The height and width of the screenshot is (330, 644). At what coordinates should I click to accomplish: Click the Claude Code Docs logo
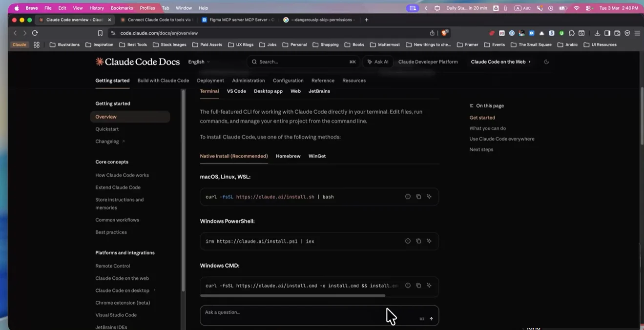138,62
